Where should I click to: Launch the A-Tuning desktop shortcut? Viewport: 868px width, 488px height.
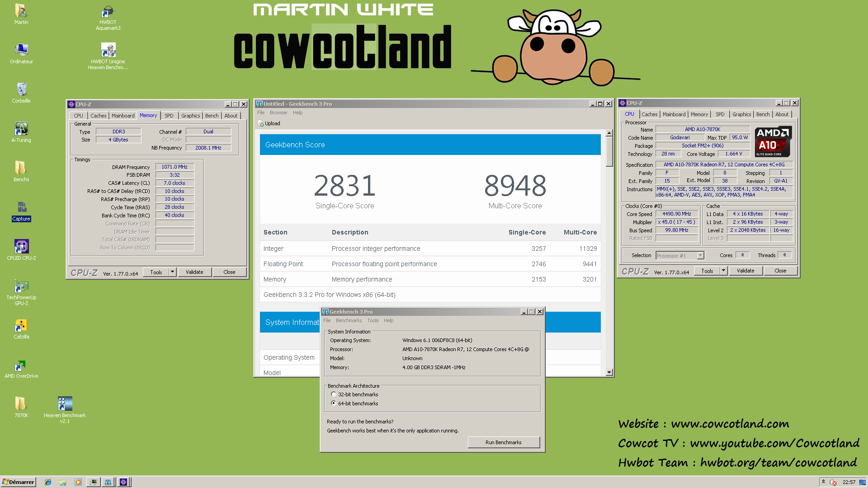pyautogui.click(x=21, y=132)
